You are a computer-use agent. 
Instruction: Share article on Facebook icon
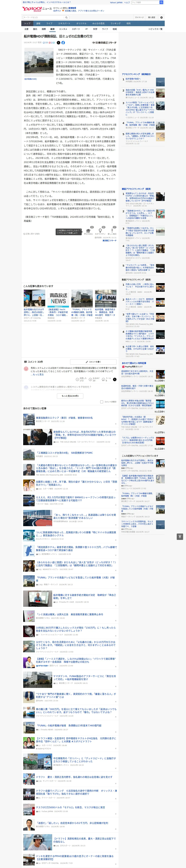(x=63, y=43)
